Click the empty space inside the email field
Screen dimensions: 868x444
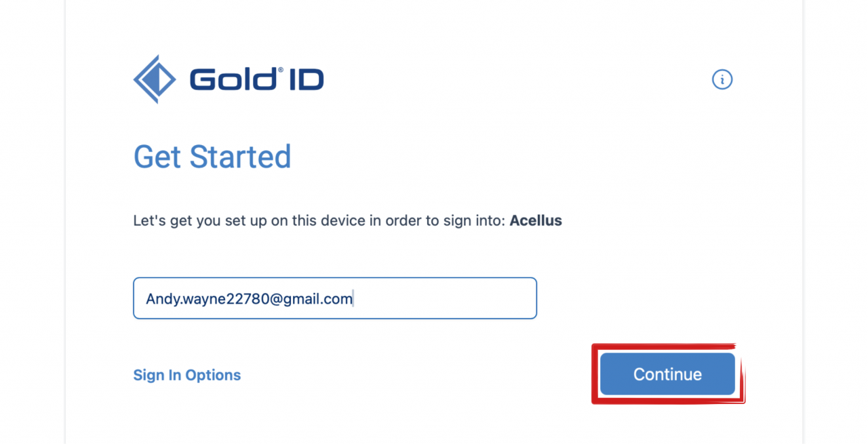pyautogui.click(x=448, y=298)
